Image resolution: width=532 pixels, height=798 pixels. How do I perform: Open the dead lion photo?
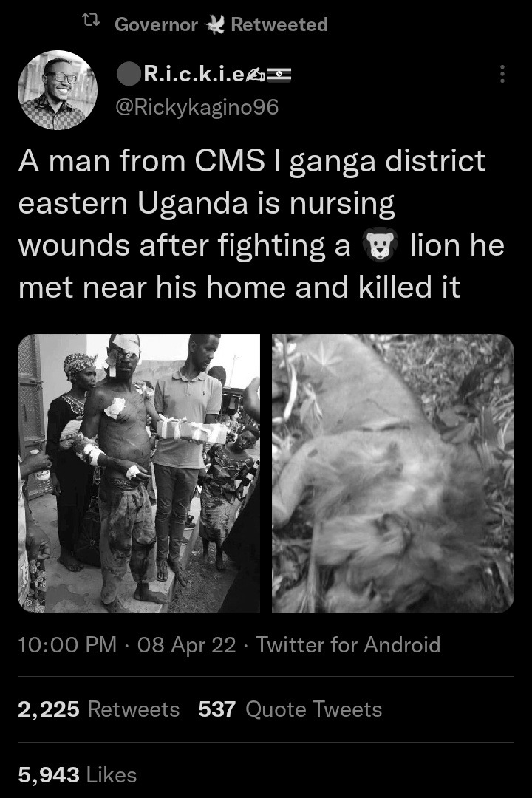[393, 474]
